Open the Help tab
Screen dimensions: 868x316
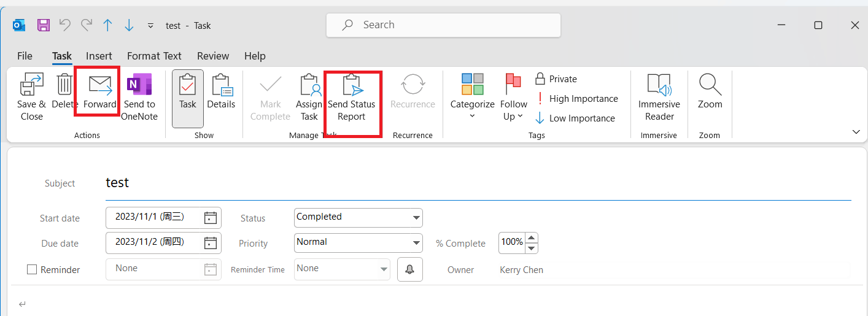pos(255,56)
